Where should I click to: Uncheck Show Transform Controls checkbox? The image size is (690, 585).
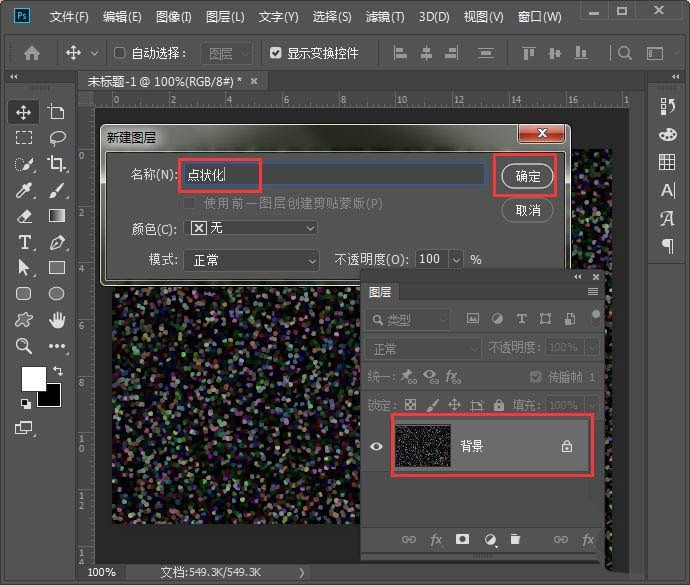(276, 53)
